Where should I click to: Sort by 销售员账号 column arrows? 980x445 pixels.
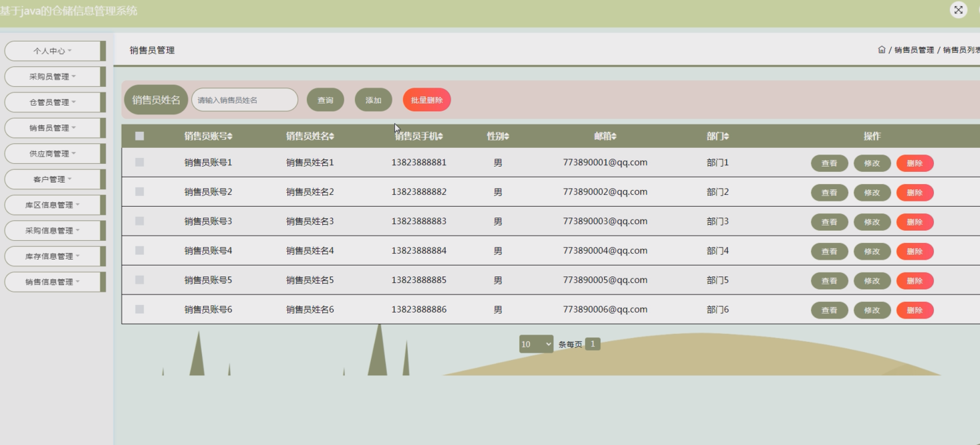point(230,137)
